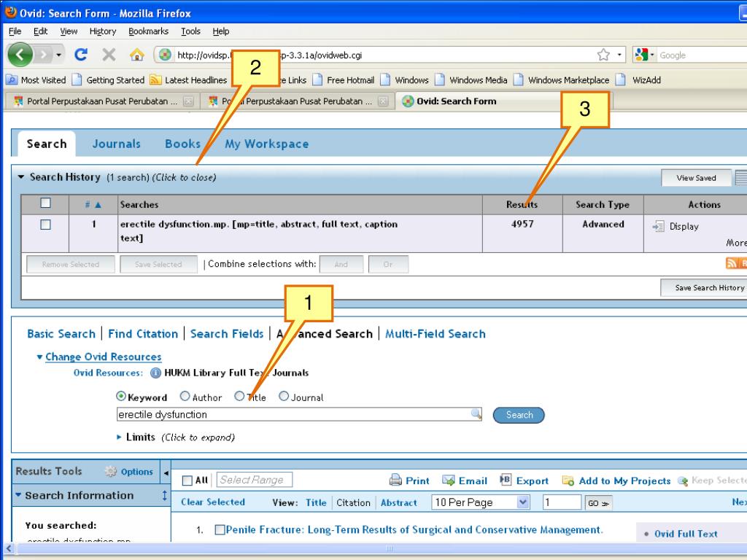Click the Export icon in results toolbar
Screen dimensions: 747x560
[x=506, y=480]
